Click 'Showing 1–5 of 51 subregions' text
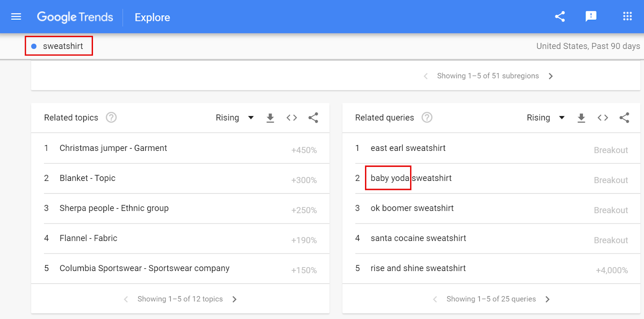644x319 pixels. (488, 76)
